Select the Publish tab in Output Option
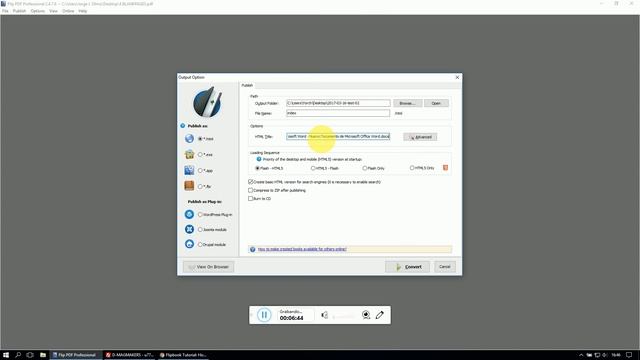This screenshot has width=640, height=360. pyautogui.click(x=247, y=85)
